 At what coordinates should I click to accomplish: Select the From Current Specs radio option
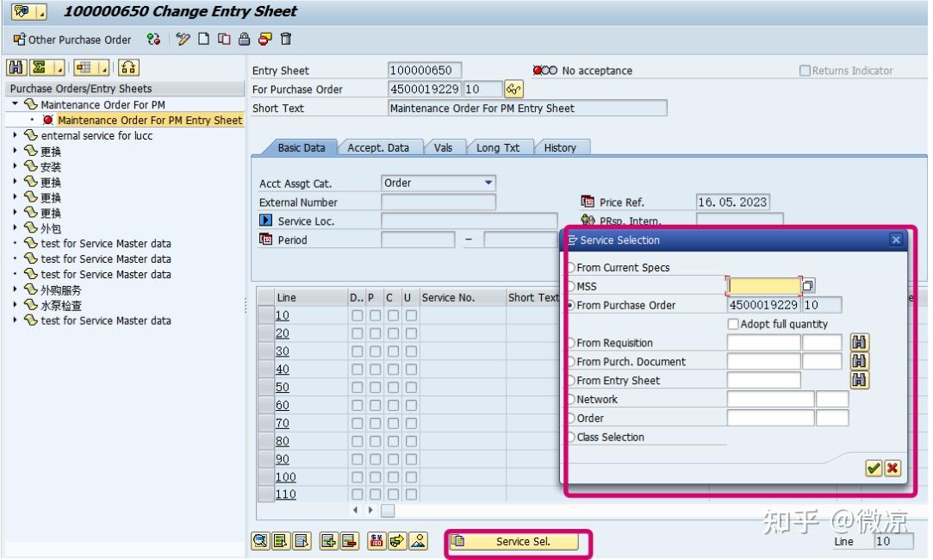pyautogui.click(x=571, y=267)
